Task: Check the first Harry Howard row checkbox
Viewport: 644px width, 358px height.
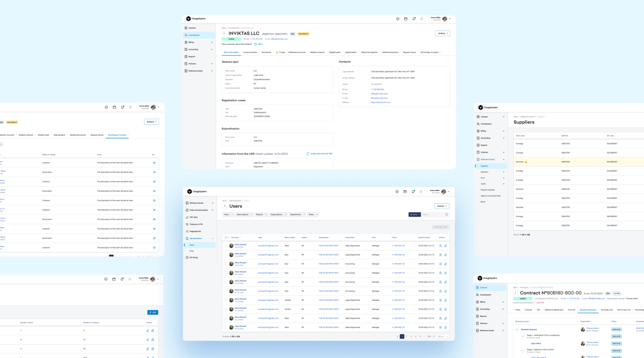Action: (226, 246)
